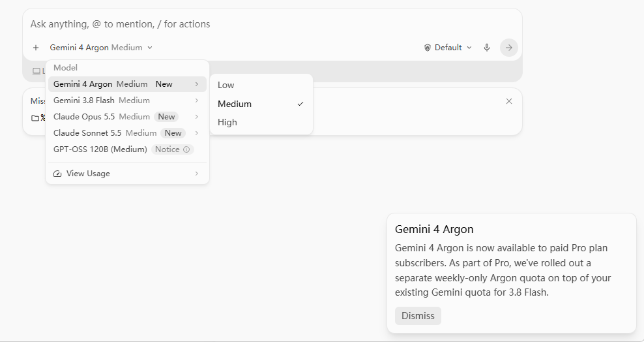Expand Gemini 4 Argon submenu chevron
Screen dimensions: 644x342
(197, 84)
